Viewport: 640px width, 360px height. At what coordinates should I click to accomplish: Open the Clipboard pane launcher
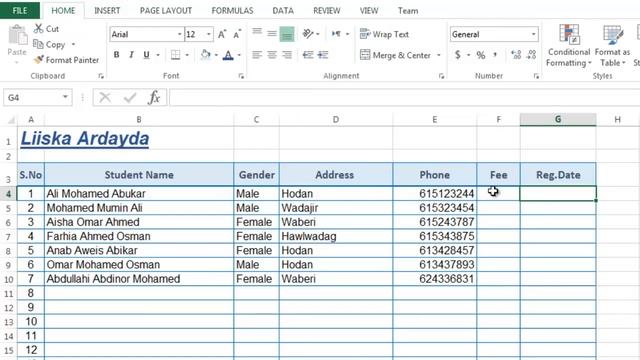pyautogui.click(x=101, y=76)
